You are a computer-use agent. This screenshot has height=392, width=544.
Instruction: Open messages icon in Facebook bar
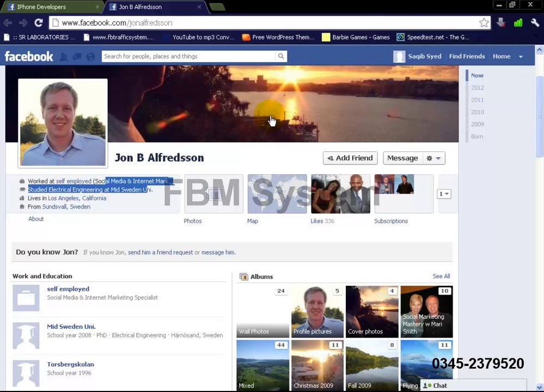pyautogui.click(x=77, y=57)
